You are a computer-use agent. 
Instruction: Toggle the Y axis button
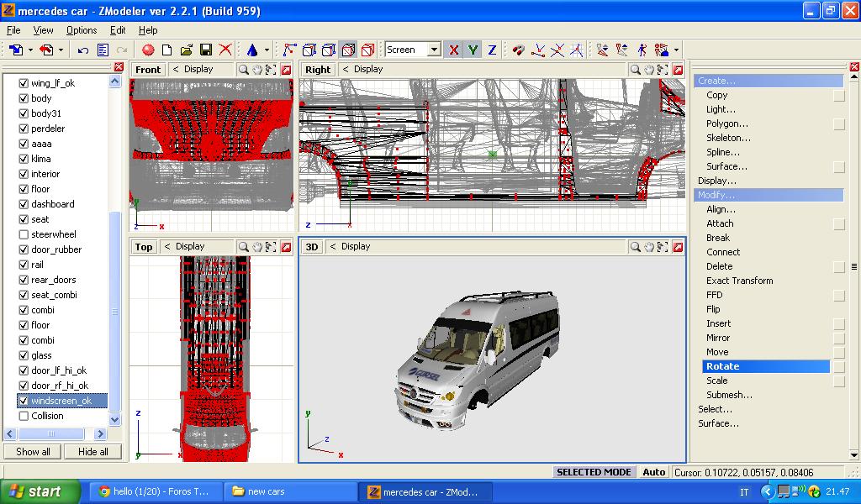(x=473, y=50)
